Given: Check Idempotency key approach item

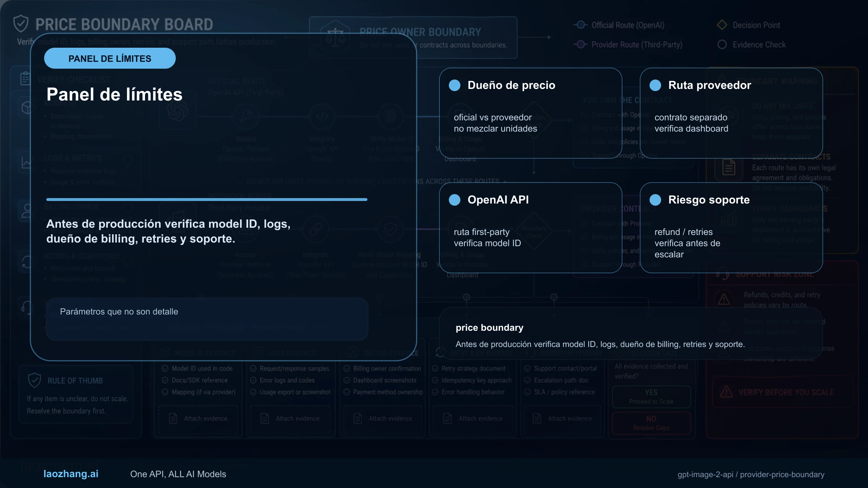Looking at the screenshot, I should click(435, 380).
